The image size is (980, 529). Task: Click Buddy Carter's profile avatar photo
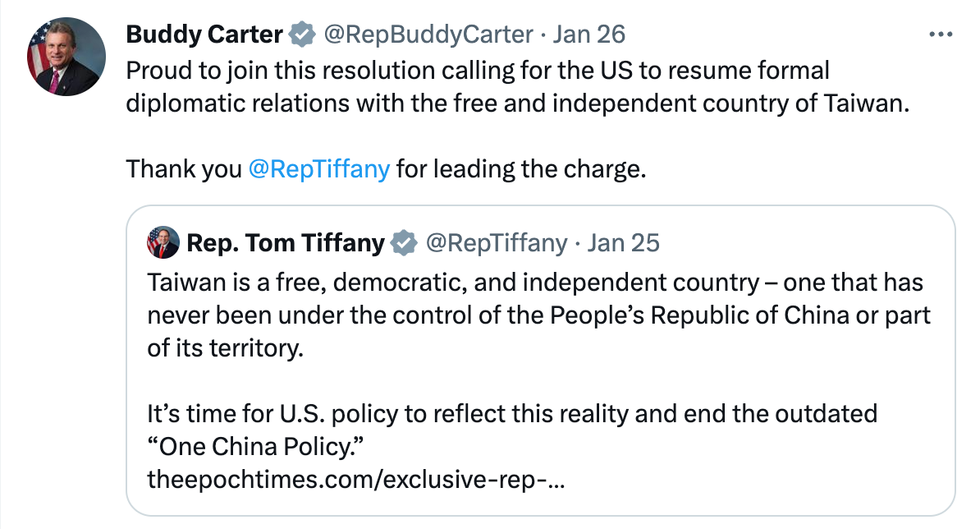67,56
